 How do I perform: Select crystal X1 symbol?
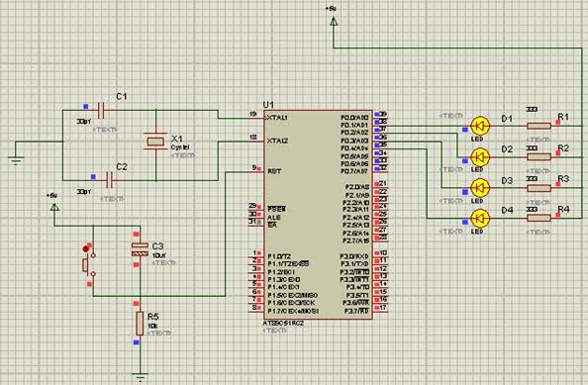(155, 142)
